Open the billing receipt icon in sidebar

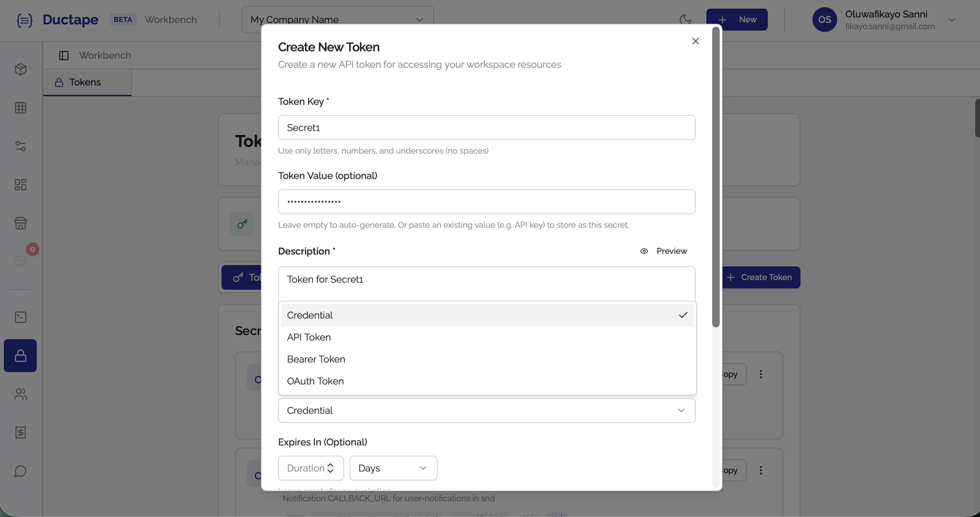(20, 433)
